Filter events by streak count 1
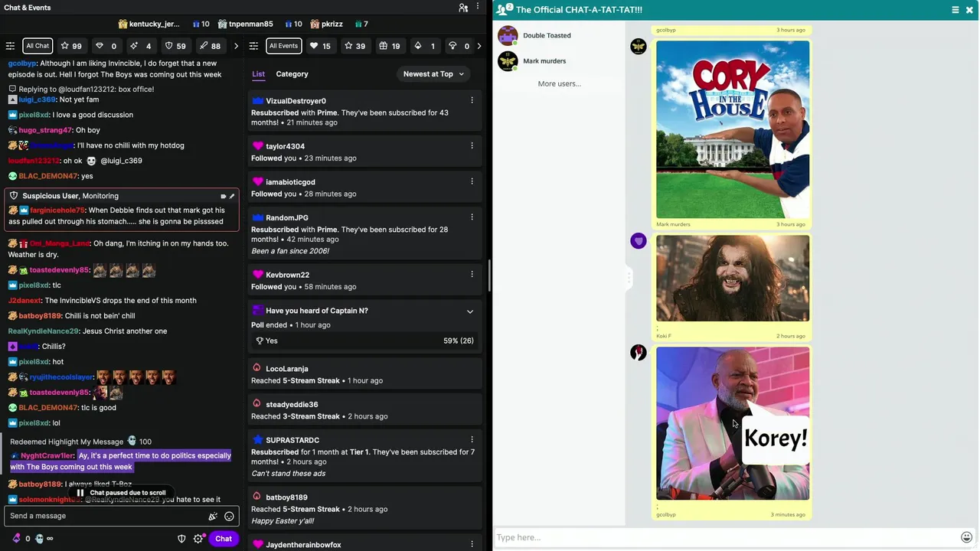 (x=424, y=46)
